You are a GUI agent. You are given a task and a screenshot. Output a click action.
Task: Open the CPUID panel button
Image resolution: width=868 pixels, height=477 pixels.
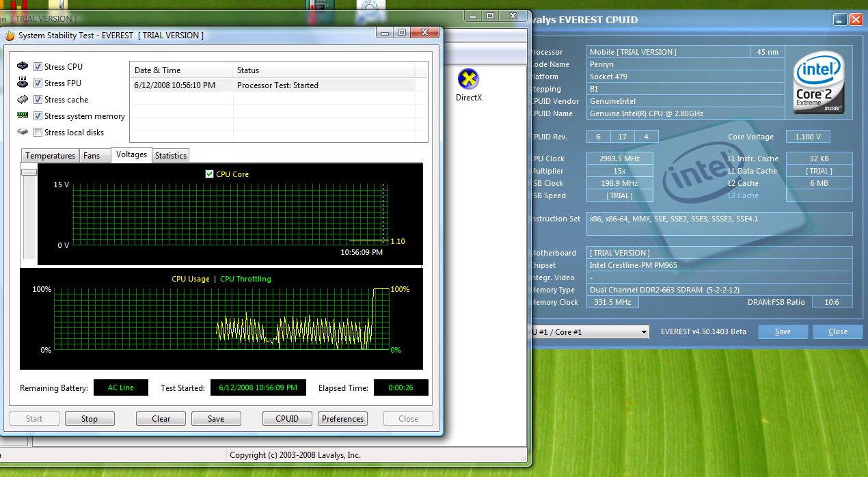pyautogui.click(x=287, y=419)
